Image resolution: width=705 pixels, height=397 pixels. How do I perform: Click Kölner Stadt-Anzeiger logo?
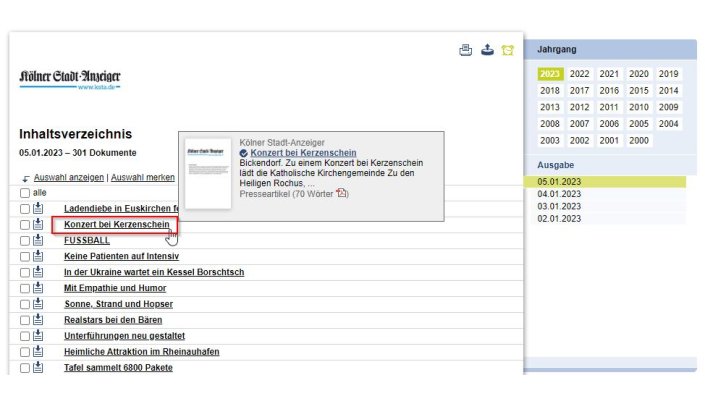click(70, 79)
